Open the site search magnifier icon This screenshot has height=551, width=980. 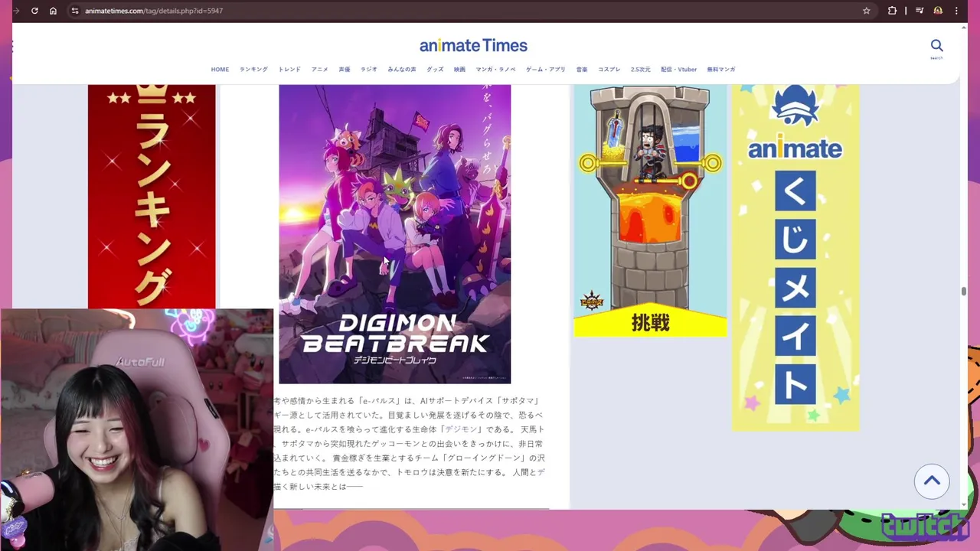(x=936, y=47)
